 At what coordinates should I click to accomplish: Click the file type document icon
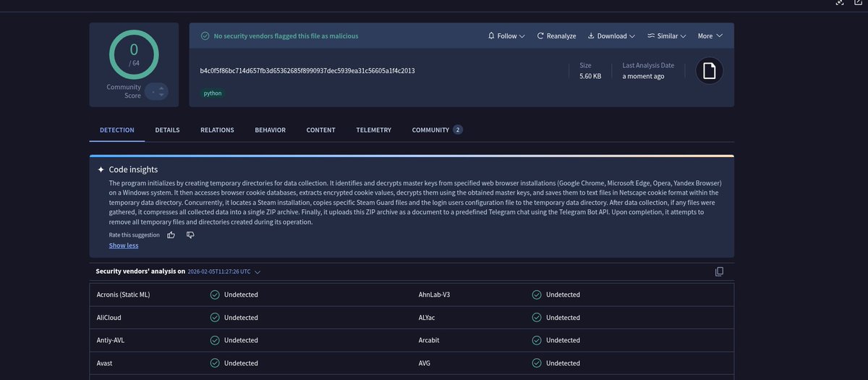[x=710, y=71]
